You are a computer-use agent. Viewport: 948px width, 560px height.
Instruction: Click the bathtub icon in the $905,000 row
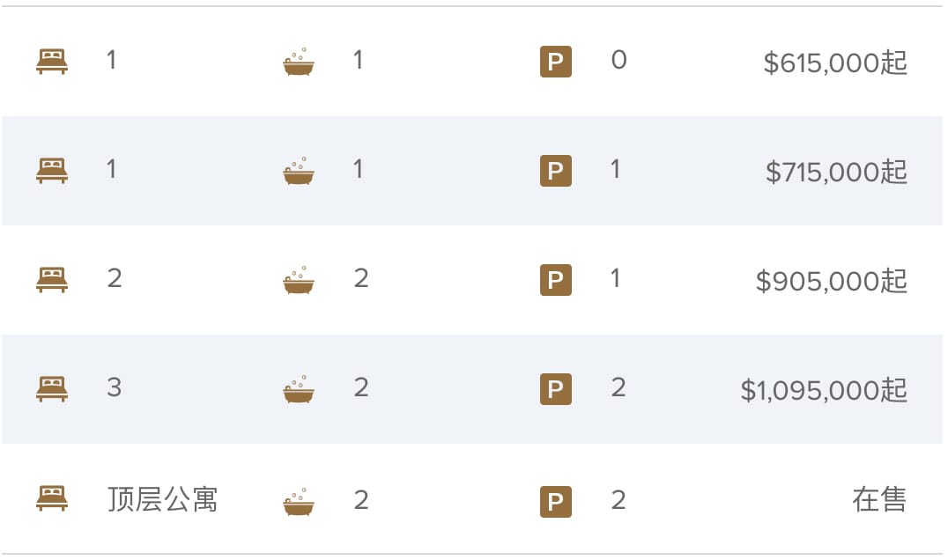pyautogui.click(x=299, y=280)
